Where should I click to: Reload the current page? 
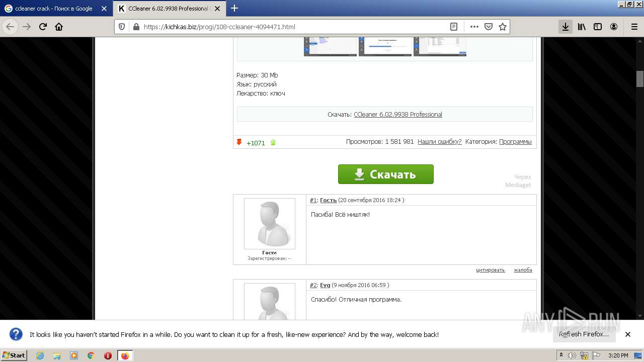click(43, 27)
